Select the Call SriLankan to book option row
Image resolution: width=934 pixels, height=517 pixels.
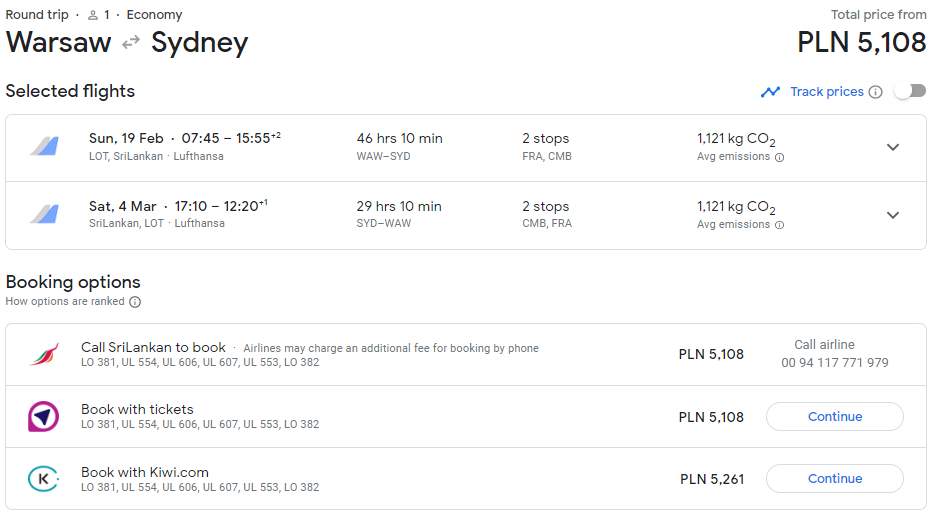point(466,354)
